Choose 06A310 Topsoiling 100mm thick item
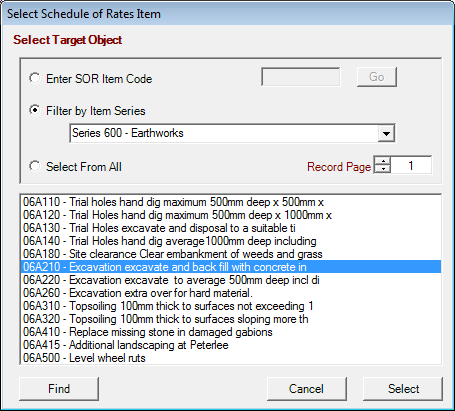 (x=231, y=306)
